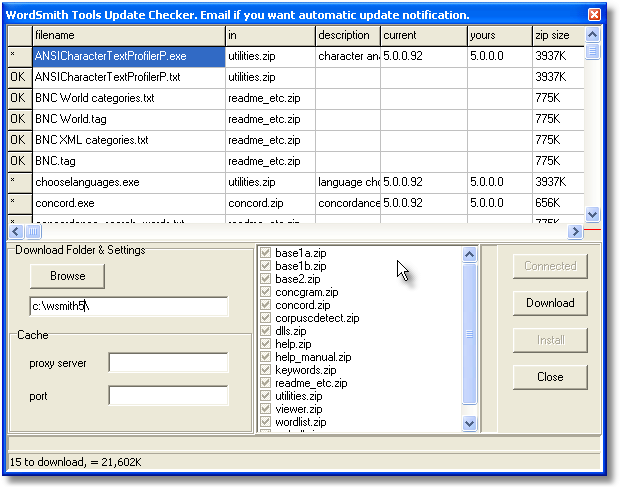This screenshot has height=490, width=621.
Task: Toggle the corpuscdetect.zip checkbox
Action: [265, 318]
